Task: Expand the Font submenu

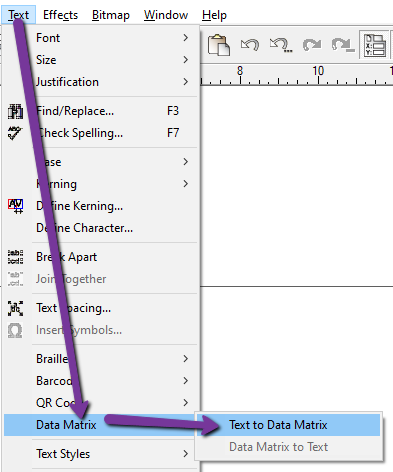Action: (102, 38)
